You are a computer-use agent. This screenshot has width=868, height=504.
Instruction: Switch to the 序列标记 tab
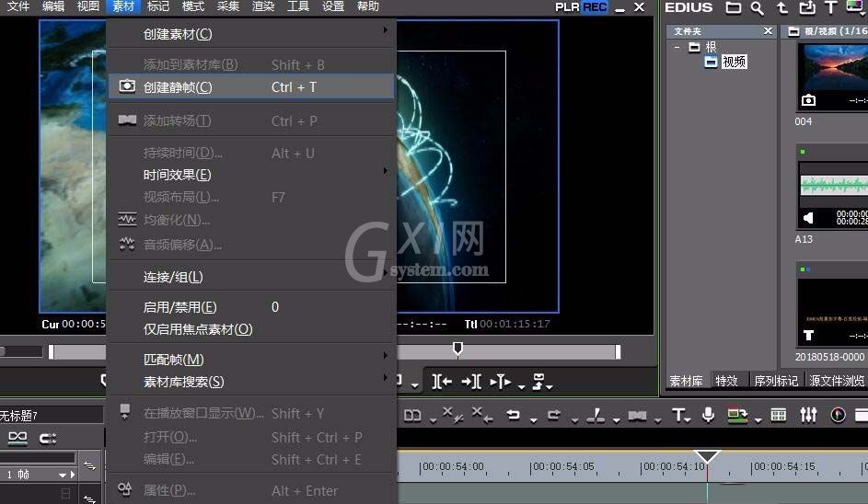pos(776,381)
